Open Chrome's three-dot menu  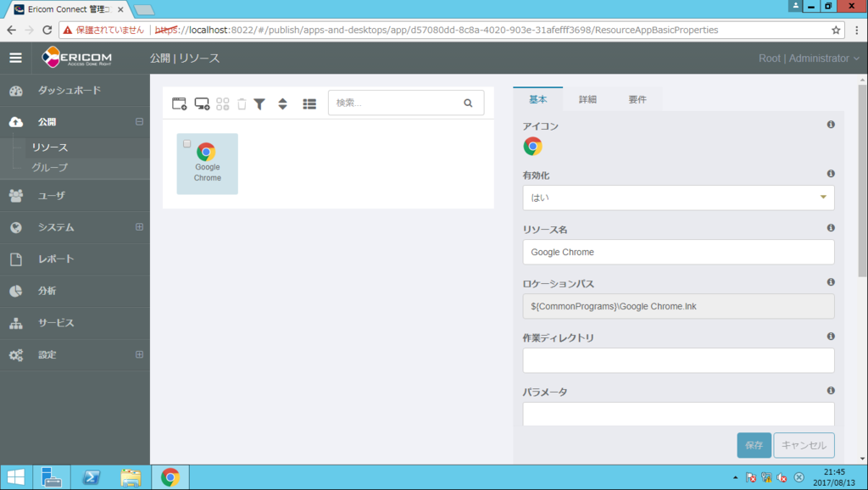click(857, 30)
